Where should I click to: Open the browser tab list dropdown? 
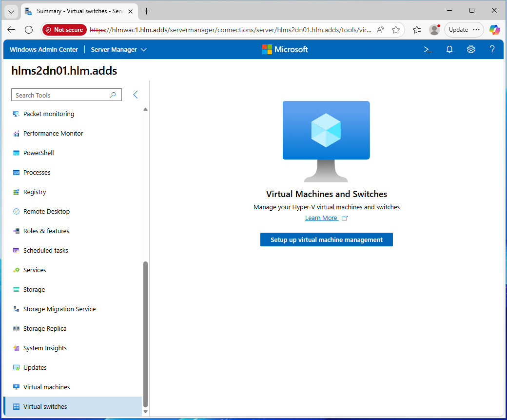(11, 11)
